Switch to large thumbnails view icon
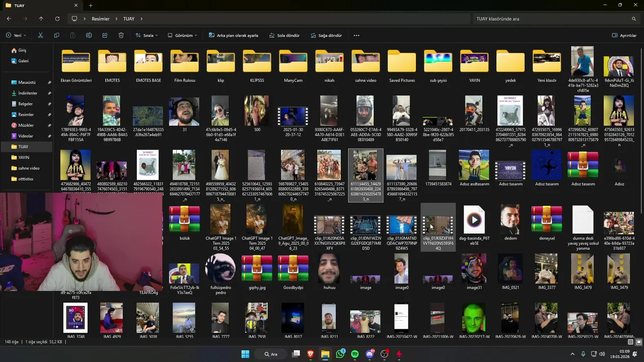 [x=639, y=342]
